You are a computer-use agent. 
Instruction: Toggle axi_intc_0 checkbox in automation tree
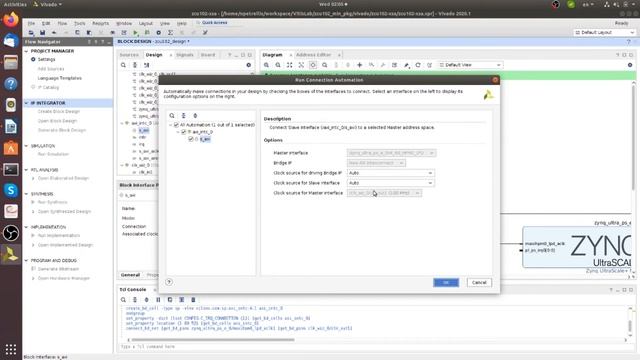click(x=184, y=132)
